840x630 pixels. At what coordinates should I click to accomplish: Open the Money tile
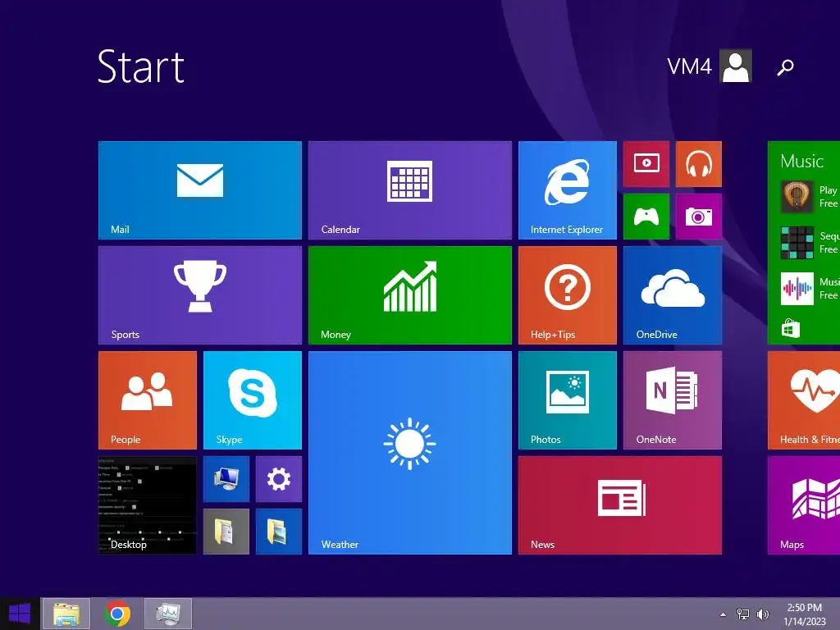(410, 295)
